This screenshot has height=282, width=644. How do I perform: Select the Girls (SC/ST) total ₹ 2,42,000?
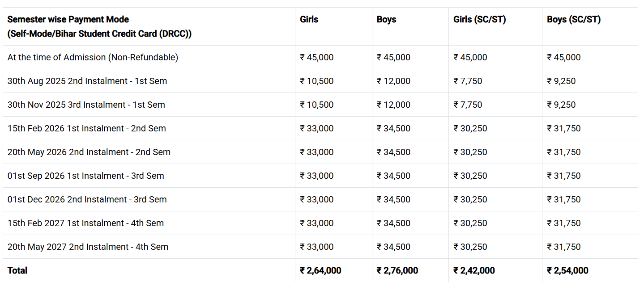[x=474, y=270]
